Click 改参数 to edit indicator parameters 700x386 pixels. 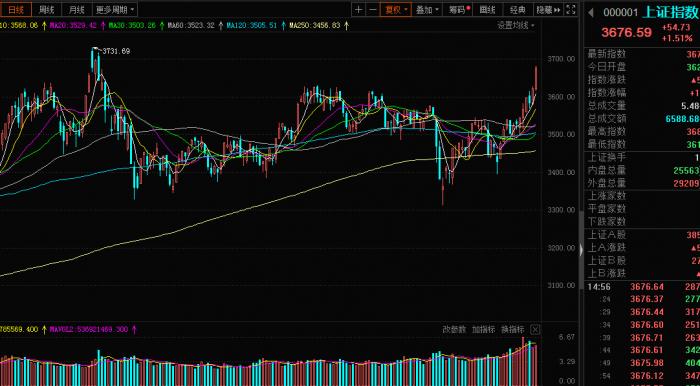(x=454, y=330)
